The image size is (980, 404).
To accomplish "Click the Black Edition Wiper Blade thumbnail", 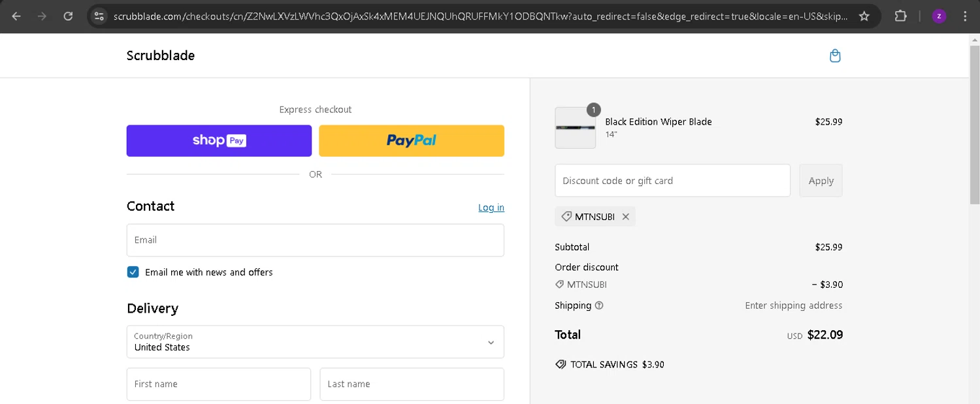I will pyautogui.click(x=575, y=128).
